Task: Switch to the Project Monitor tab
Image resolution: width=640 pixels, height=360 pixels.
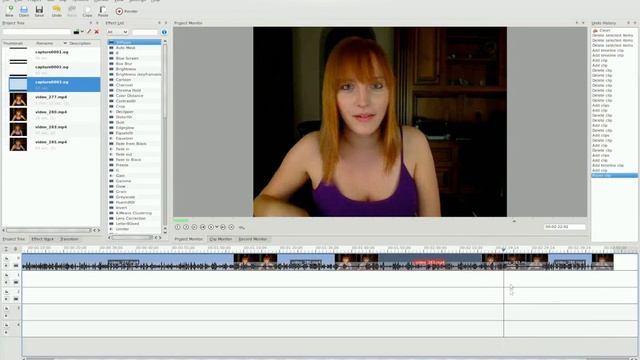Action: tap(189, 239)
